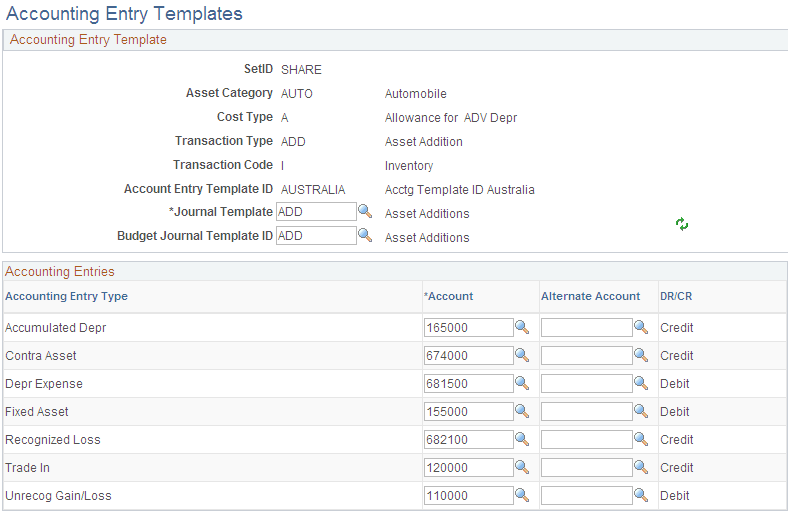Open lookup for Journal Template field
This screenshot has height=511, width=788.
click(x=365, y=212)
